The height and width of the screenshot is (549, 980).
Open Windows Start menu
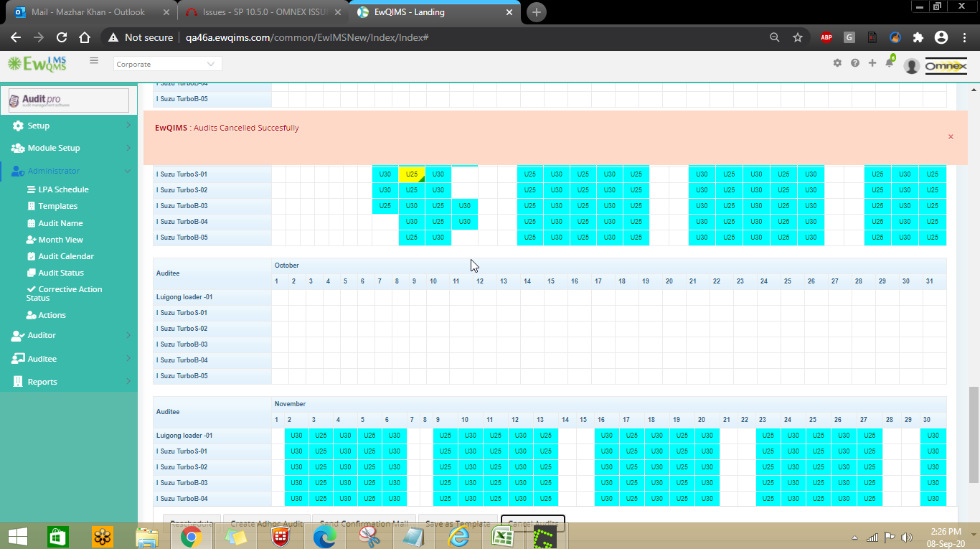(17, 536)
